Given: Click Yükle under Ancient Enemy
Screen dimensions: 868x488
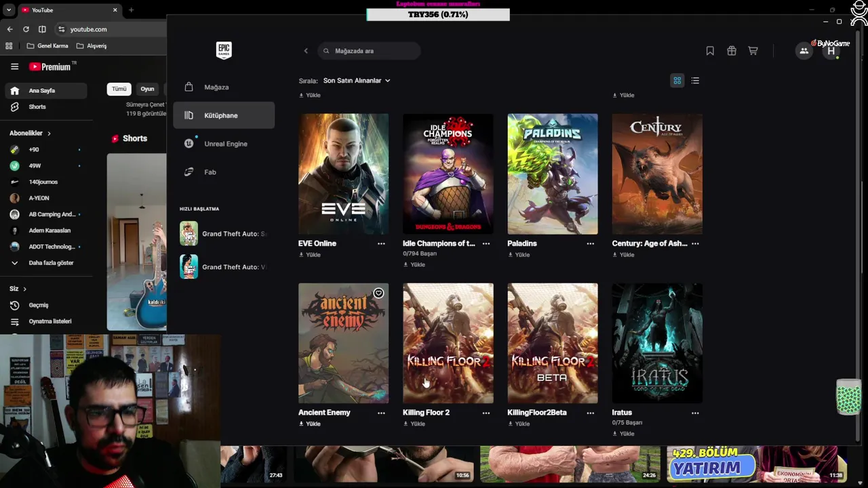Looking at the screenshot, I should point(310,424).
